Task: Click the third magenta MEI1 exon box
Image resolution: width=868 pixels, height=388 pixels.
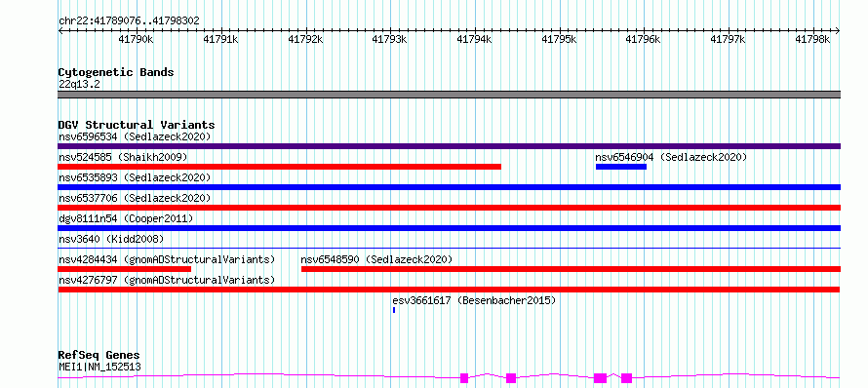Action: pos(600,378)
